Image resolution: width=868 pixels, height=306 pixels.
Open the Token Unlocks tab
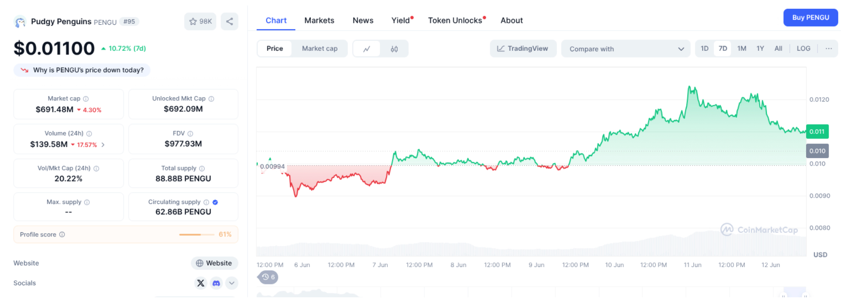[x=456, y=21]
